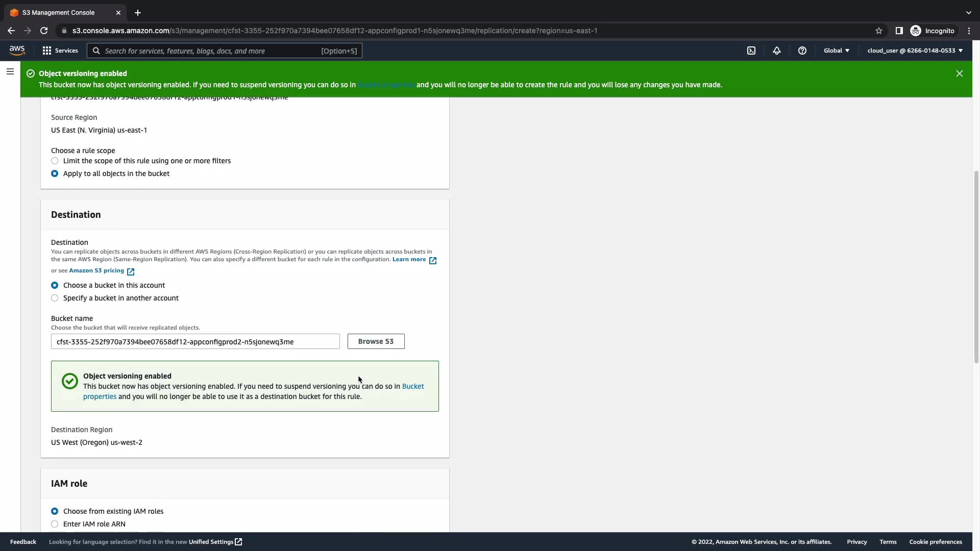Dismiss the green versioning banner
The image size is (980, 551).
pos(960,73)
